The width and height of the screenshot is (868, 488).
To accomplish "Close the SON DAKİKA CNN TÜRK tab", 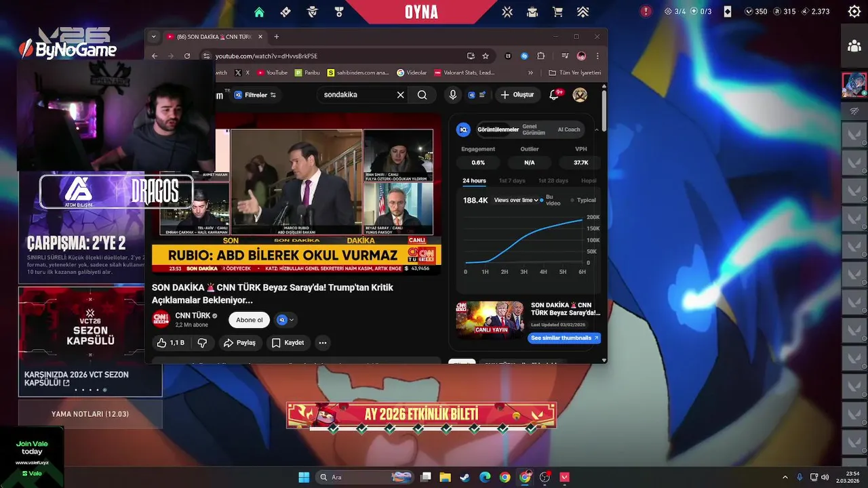I will [260, 37].
